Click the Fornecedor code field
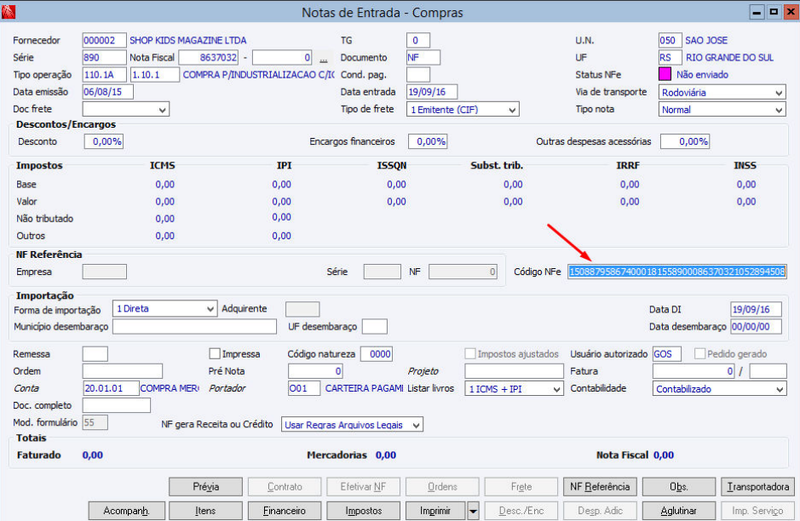800x521 pixels. point(104,40)
